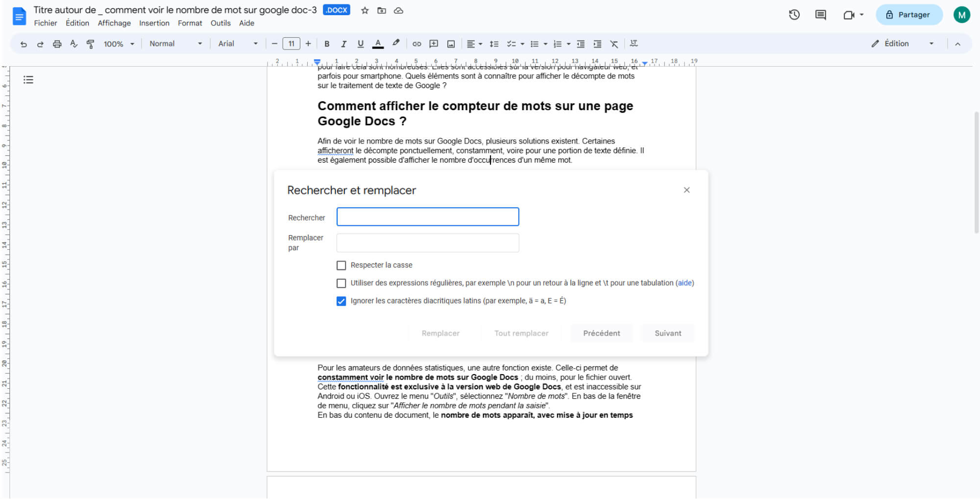The image size is (980, 499).
Task: Decrease the indent
Action: pyautogui.click(x=581, y=44)
